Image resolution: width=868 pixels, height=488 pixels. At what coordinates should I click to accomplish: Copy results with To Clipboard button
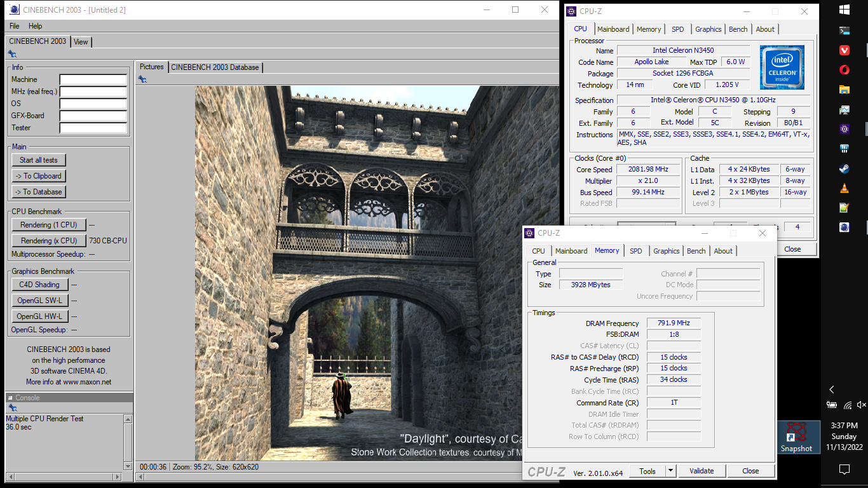[x=39, y=176]
